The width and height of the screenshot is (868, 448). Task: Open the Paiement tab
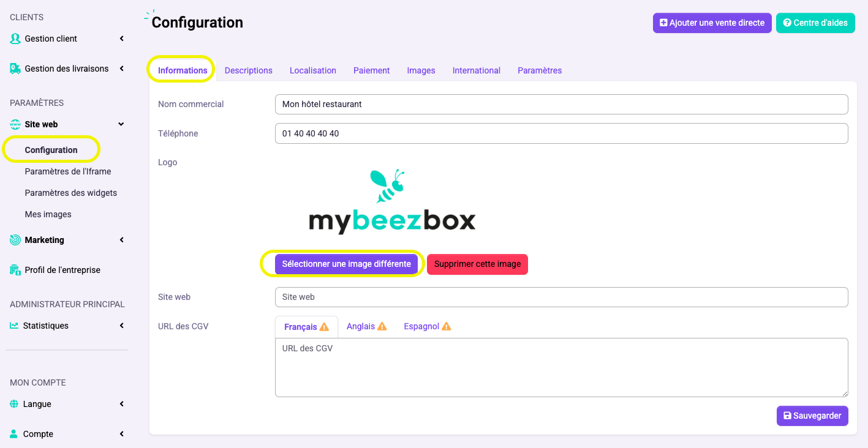click(372, 70)
